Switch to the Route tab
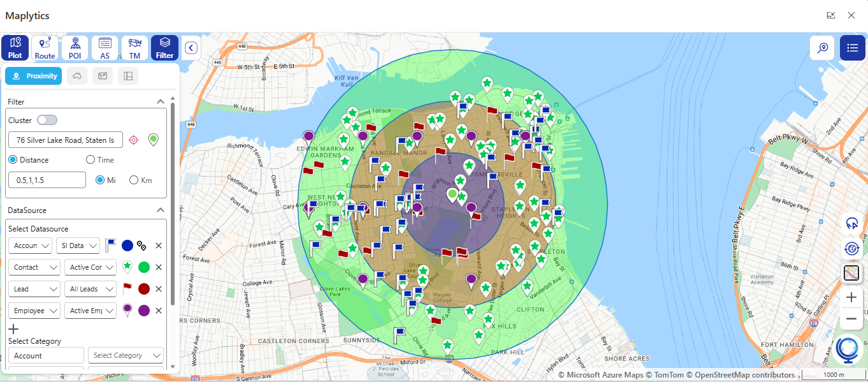 [x=45, y=48]
